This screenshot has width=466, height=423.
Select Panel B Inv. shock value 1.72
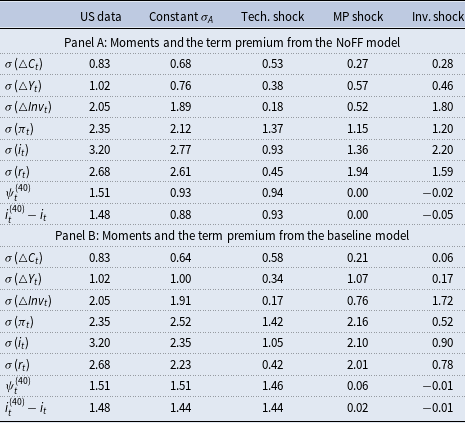click(442, 301)
